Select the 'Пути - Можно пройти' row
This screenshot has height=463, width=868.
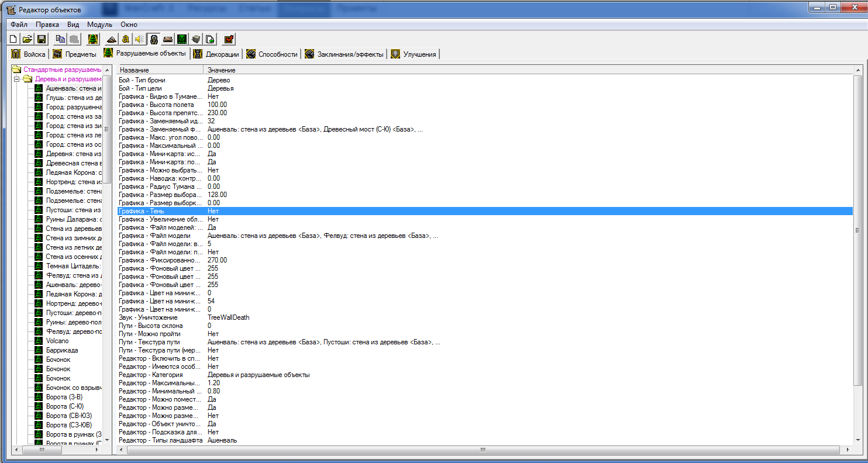tap(484, 334)
